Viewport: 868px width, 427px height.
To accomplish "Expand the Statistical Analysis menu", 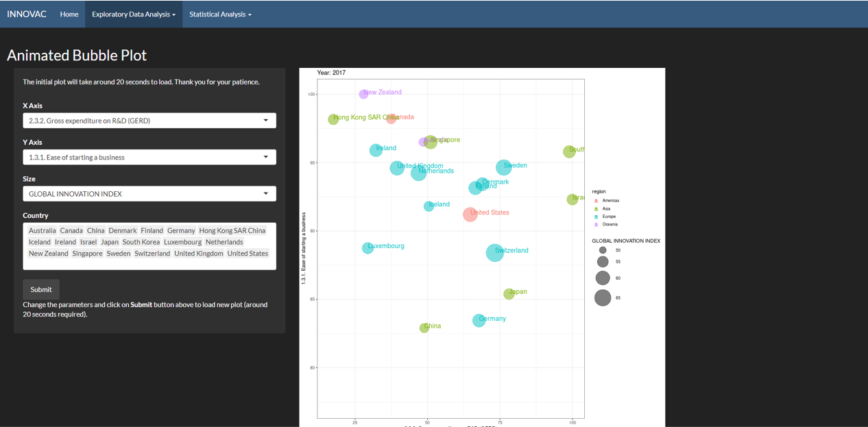I will pyautogui.click(x=220, y=14).
